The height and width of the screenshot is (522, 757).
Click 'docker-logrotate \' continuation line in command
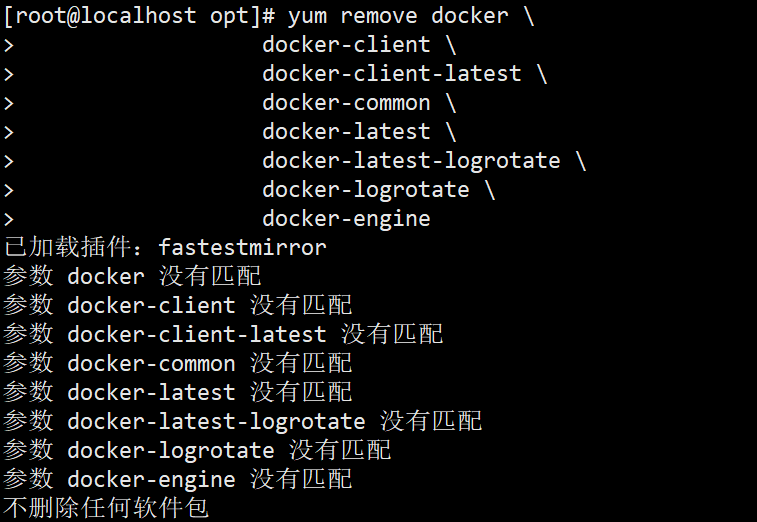378,190
